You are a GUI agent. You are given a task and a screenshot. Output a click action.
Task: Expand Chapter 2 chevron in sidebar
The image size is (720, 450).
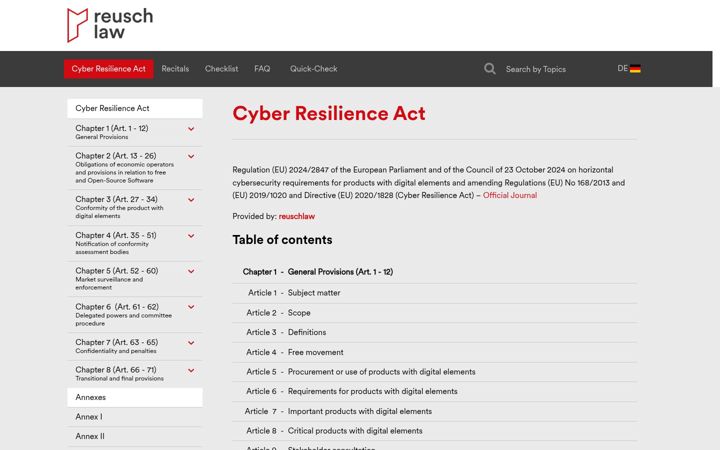(x=191, y=157)
